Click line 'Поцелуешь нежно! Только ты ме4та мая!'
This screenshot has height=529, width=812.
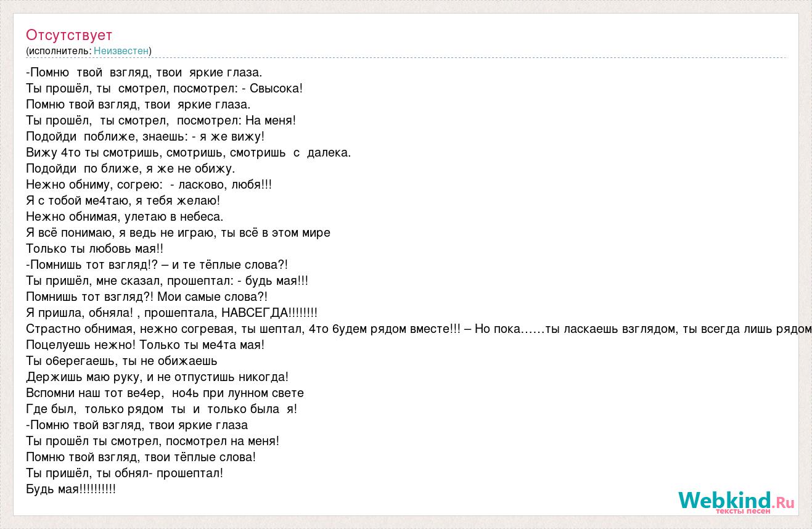(x=146, y=345)
